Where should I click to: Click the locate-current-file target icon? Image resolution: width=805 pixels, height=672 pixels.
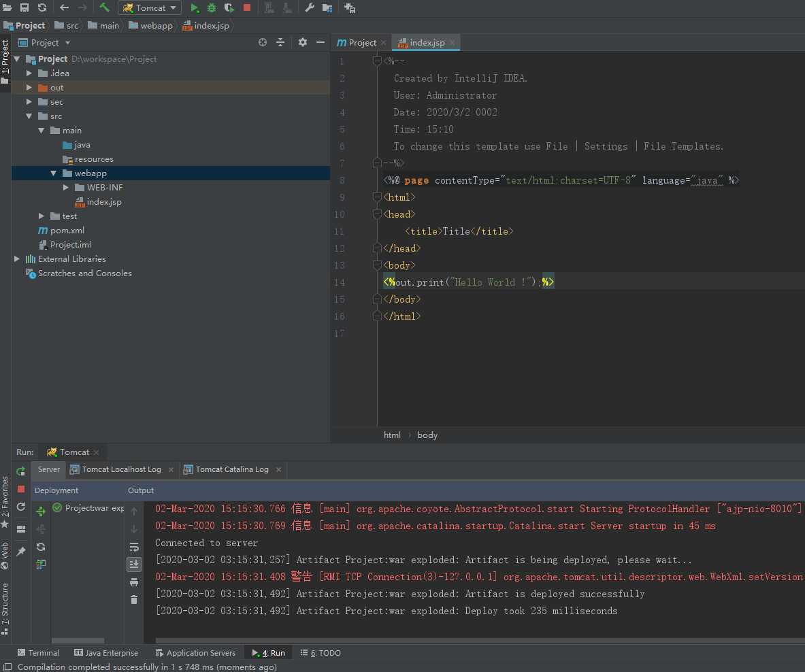(x=263, y=43)
